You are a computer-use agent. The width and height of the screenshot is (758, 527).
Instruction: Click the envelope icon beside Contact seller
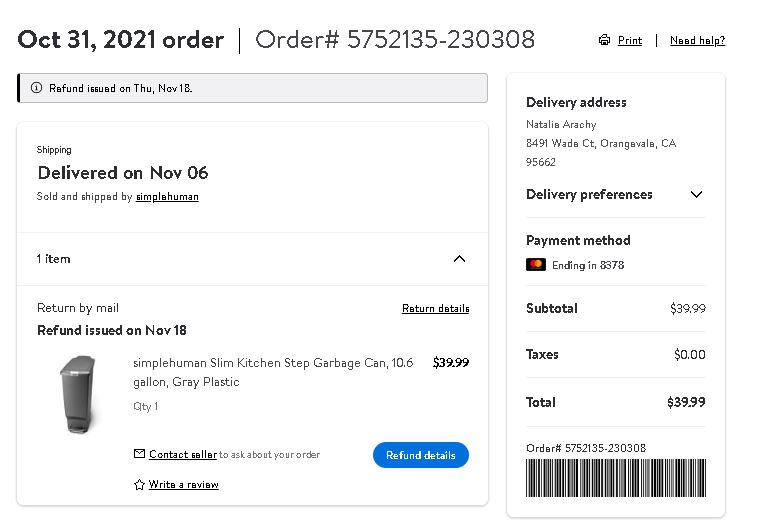pyautogui.click(x=139, y=454)
